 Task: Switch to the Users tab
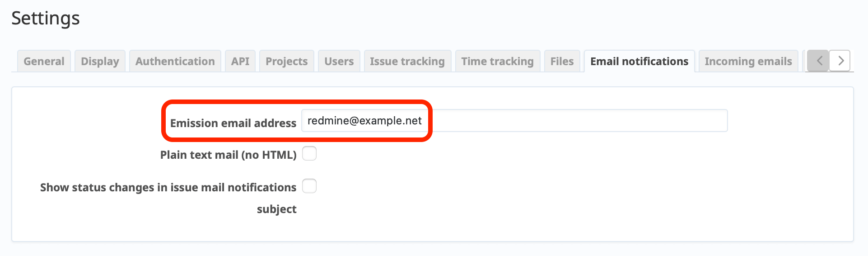pyautogui.click(x=339, y=62)
